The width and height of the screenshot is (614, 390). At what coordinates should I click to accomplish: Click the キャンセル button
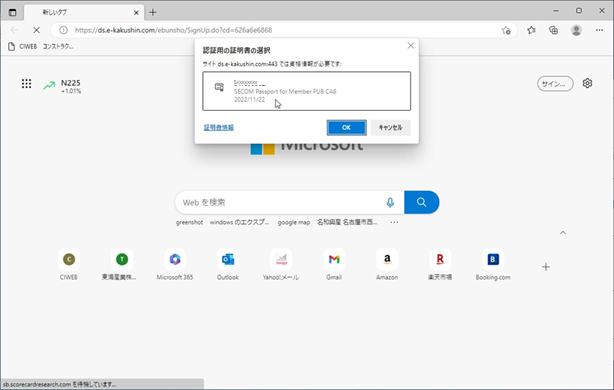coord(390,128)
